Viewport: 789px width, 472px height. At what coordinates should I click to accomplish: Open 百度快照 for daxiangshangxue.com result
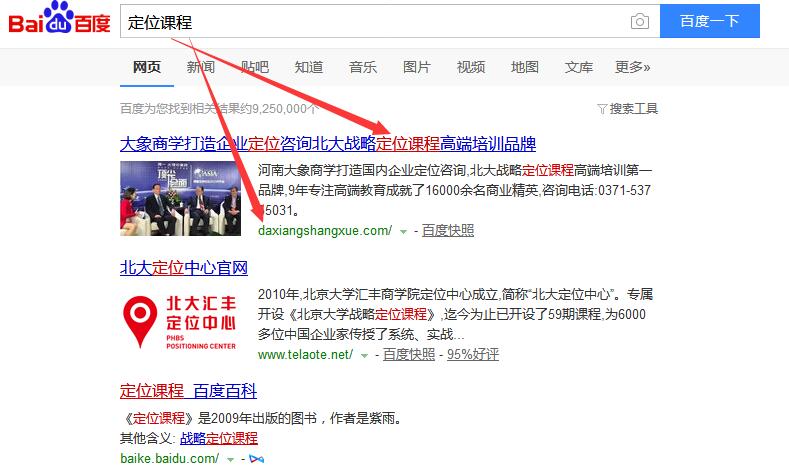[447, 230]
